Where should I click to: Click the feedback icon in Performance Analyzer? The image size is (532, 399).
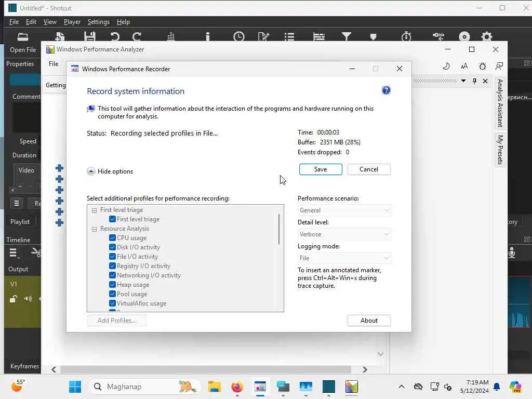pyautogui.click(x=499, y=66)
